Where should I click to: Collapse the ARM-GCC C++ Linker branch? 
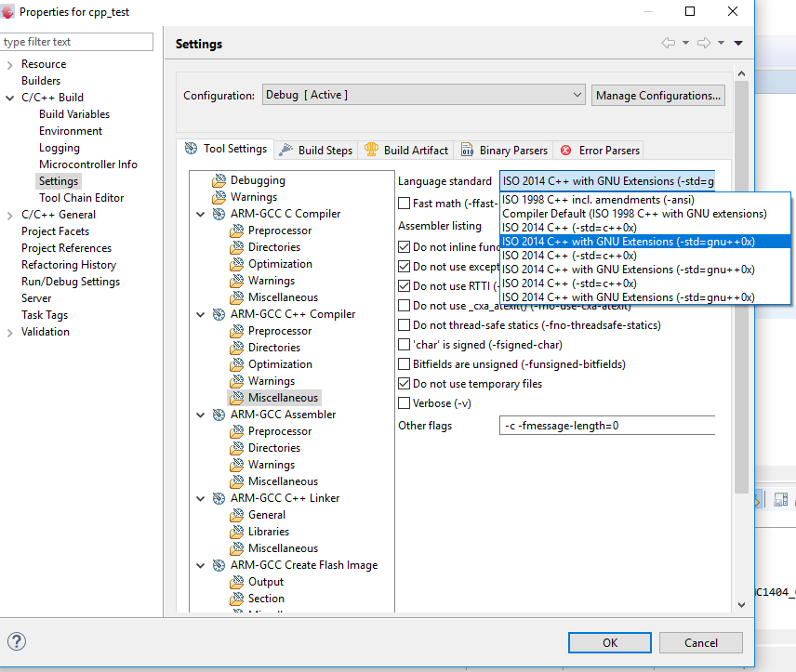tap(200, 497)
